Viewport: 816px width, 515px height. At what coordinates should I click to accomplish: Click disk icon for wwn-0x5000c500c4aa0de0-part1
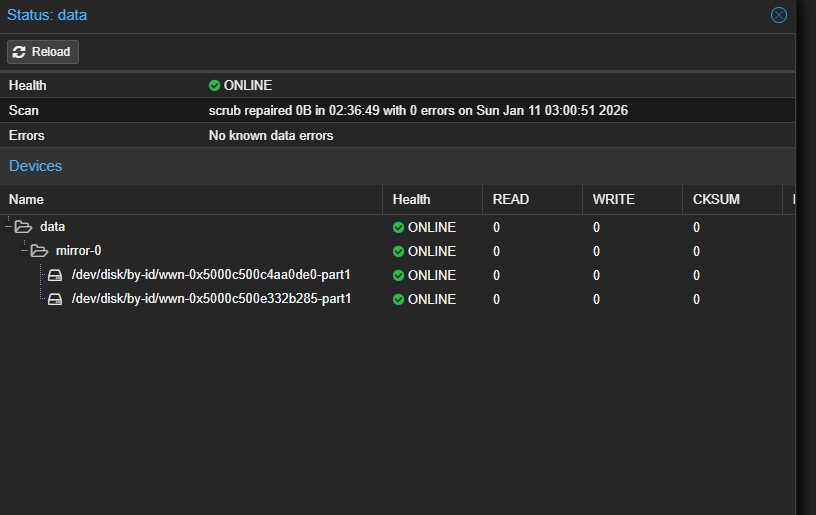pos(55,275)
